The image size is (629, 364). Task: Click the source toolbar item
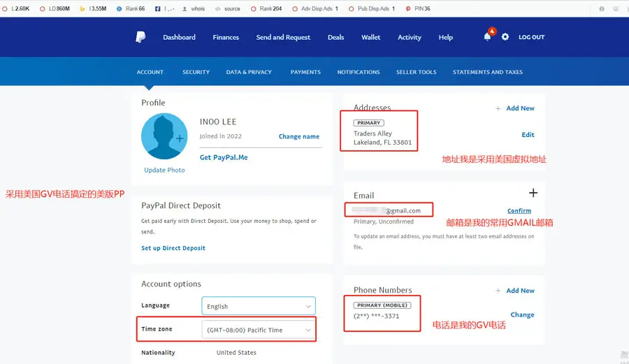228,8
